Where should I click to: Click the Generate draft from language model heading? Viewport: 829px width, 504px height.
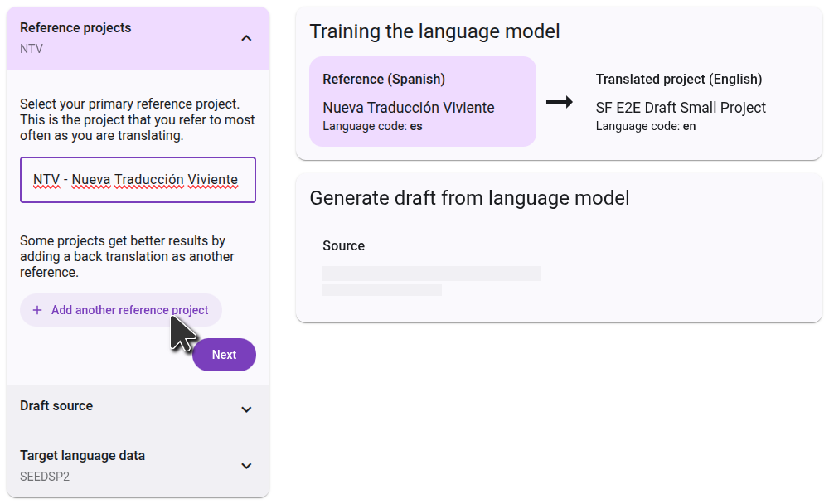469,198
